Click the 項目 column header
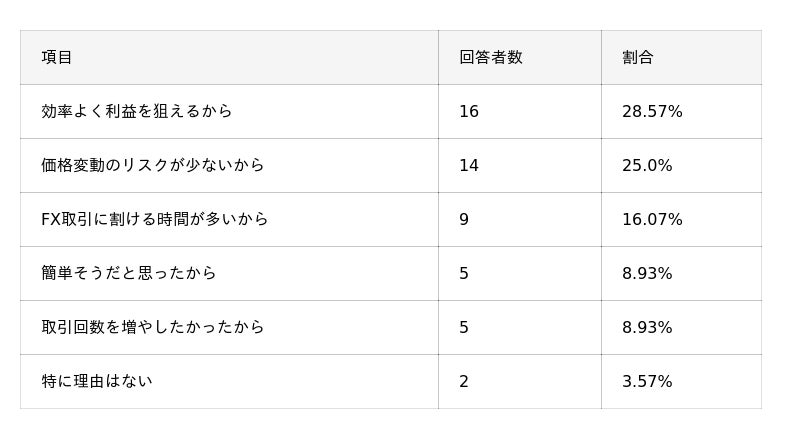The height and width of the screenshot is (439, 800). pos(57,57)
